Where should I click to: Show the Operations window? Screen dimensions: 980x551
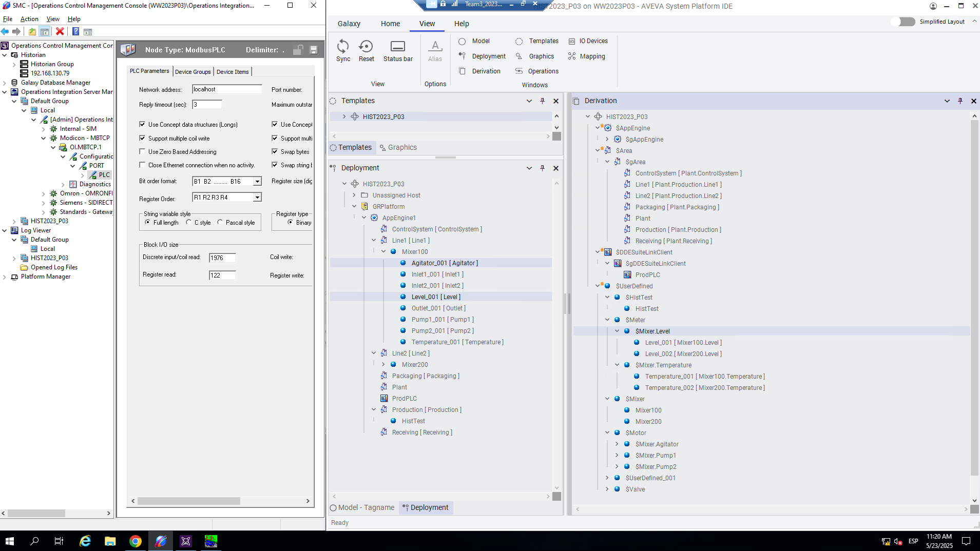537,71
